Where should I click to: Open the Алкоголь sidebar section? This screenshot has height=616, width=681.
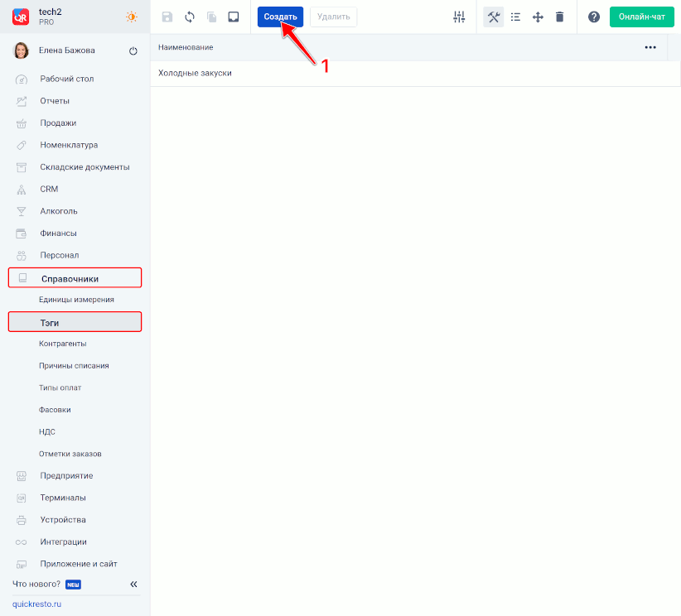coord(59,211)
